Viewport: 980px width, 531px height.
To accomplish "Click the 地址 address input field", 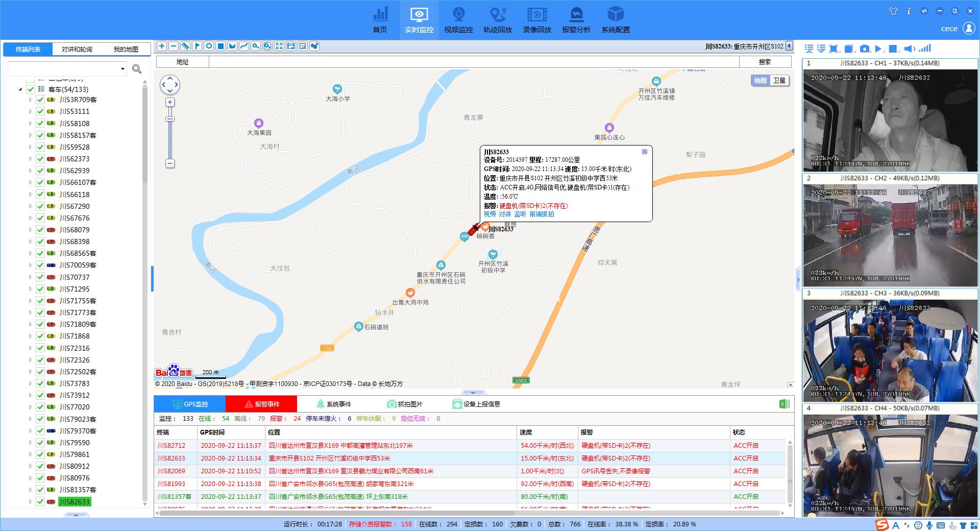I will (474, 62).
